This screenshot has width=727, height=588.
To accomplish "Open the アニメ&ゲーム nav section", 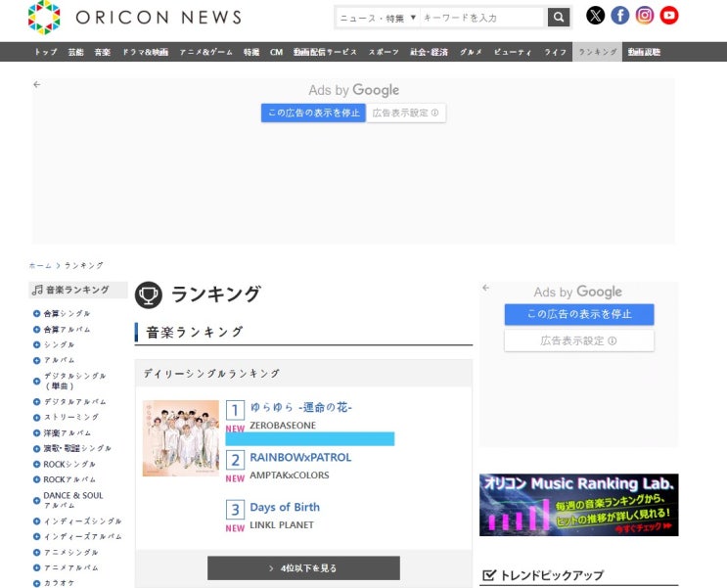I will (x=206, y=52).
